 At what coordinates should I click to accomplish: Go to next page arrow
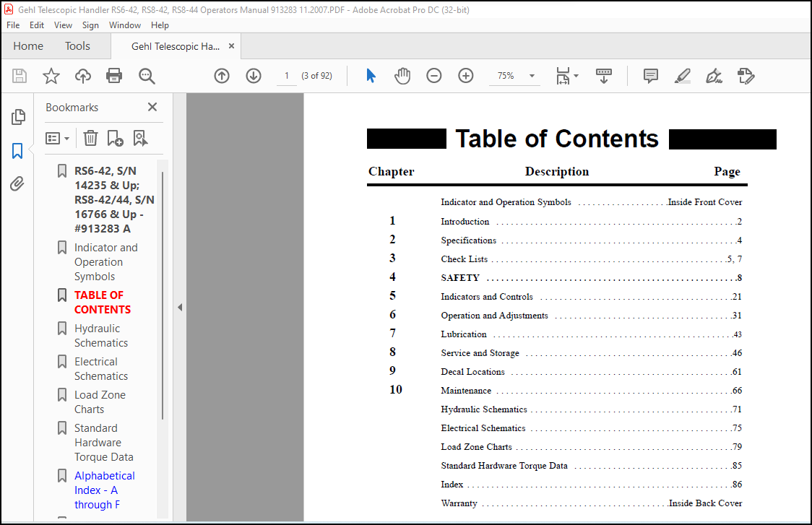254,76
